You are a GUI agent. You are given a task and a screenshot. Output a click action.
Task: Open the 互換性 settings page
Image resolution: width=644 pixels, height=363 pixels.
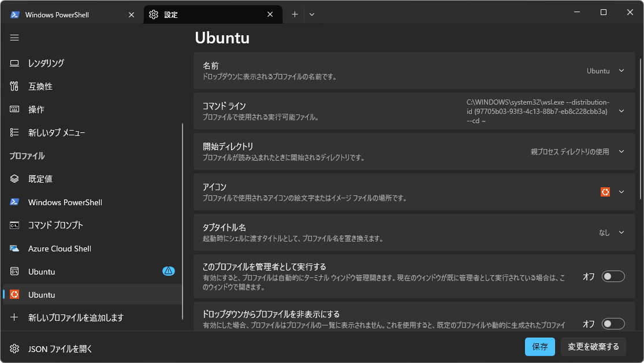pyautogui.click(x=40, y=86)
